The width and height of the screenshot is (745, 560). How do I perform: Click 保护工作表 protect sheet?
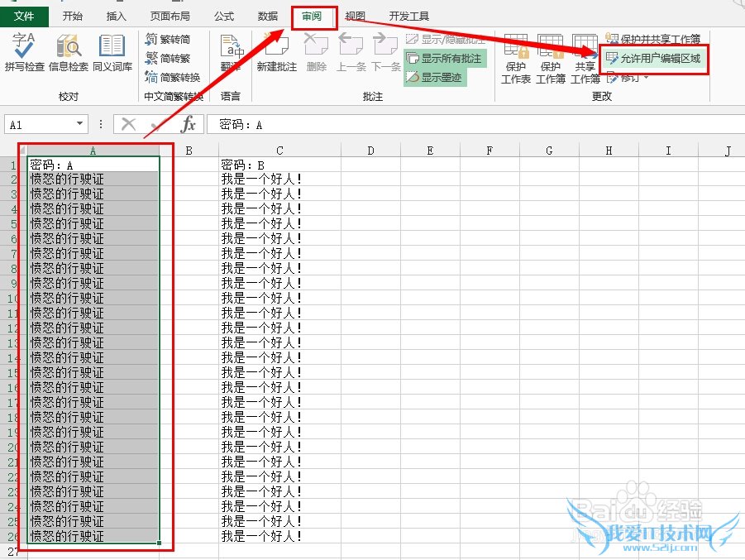(x=516, y=59)
